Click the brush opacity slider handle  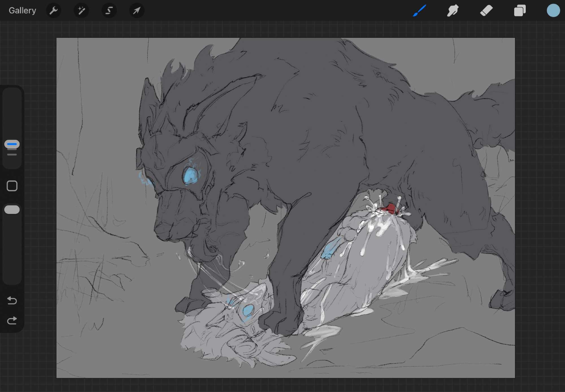point(12,210)
